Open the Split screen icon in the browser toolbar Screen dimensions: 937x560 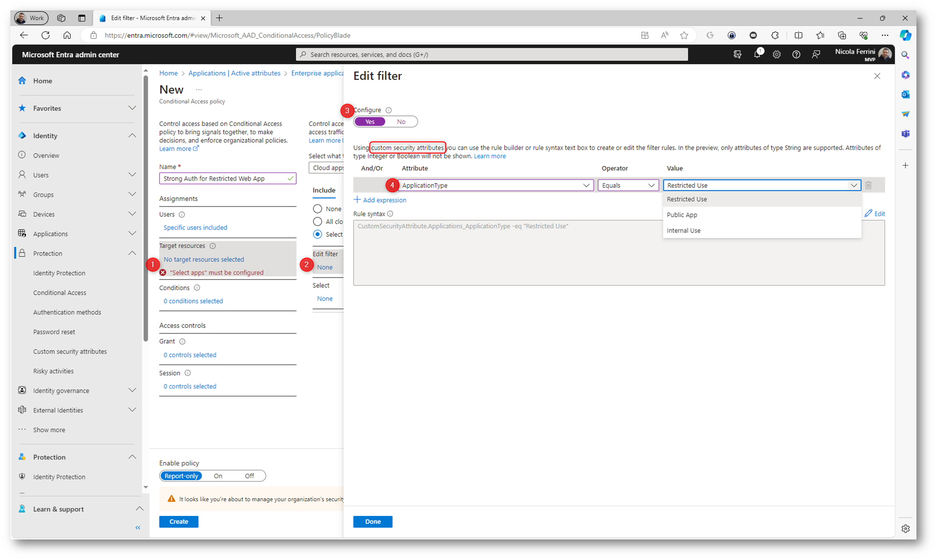pos(798,35)
